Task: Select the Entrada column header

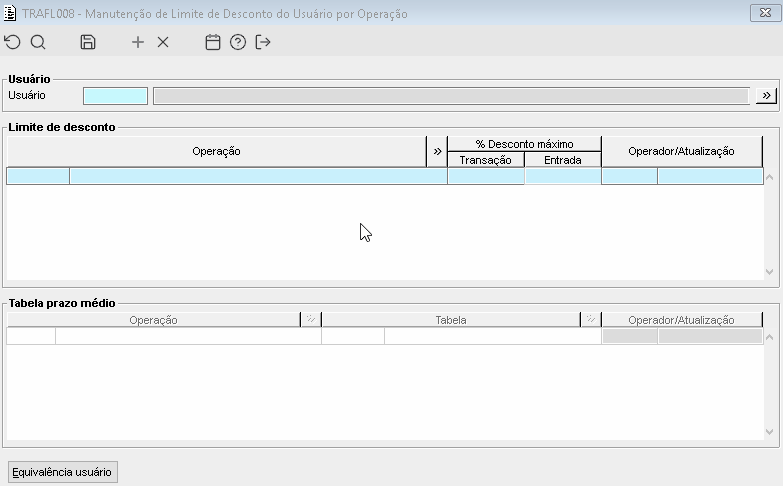Action: [x=563, y=160]
